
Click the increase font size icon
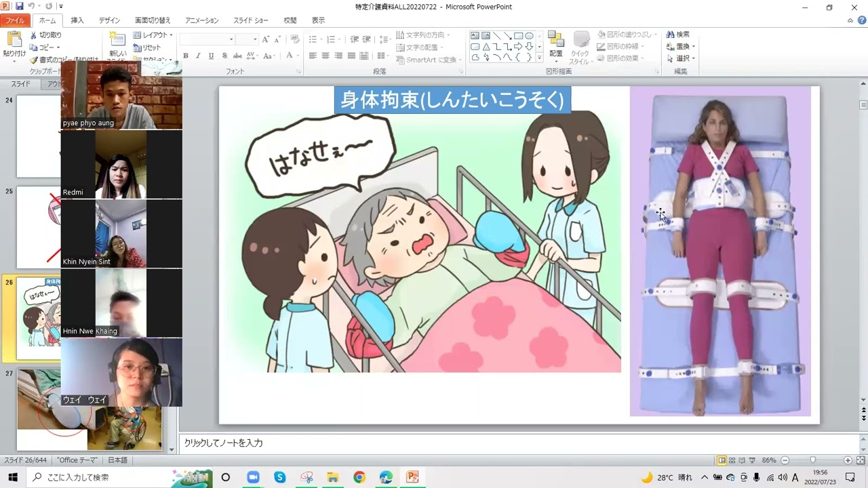tap(267, 39)
